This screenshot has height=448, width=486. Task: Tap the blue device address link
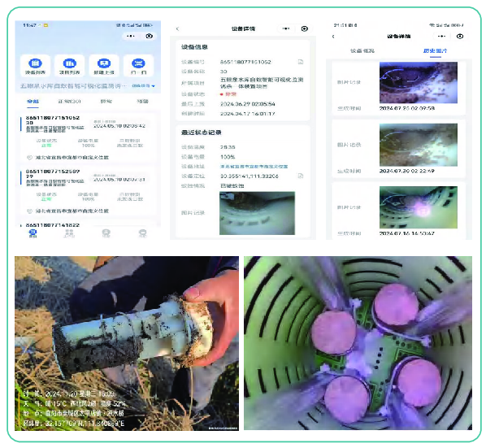click(254, 167)
